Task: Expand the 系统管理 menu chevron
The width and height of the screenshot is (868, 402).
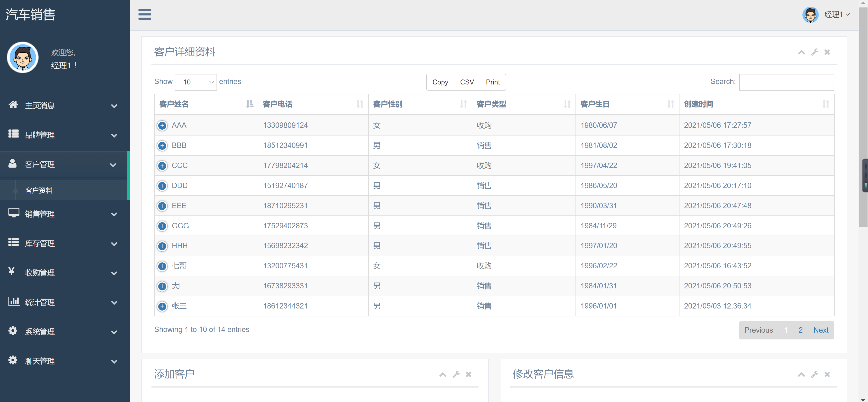Action: point(114,332)
